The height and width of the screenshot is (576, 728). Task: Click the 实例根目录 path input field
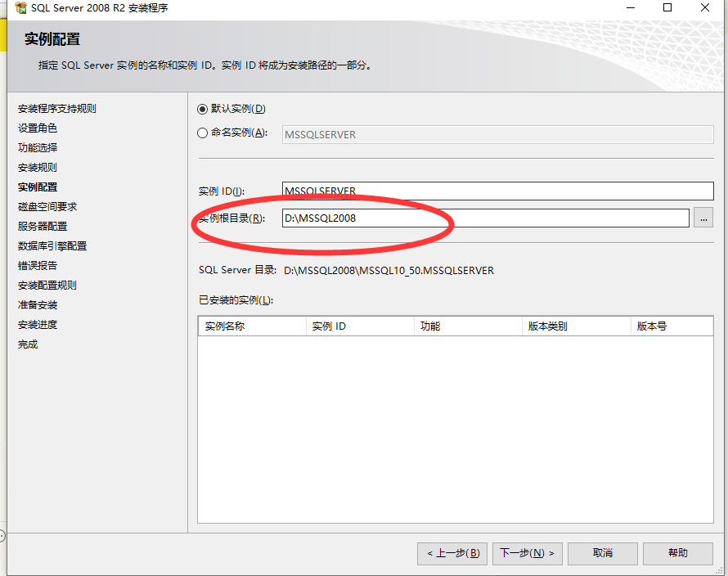(486, 218)
